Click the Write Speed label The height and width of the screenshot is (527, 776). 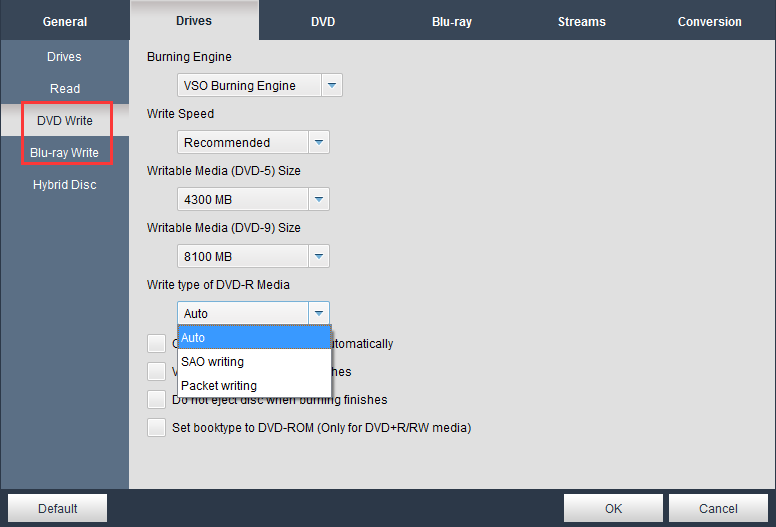[x=180, y=114]
